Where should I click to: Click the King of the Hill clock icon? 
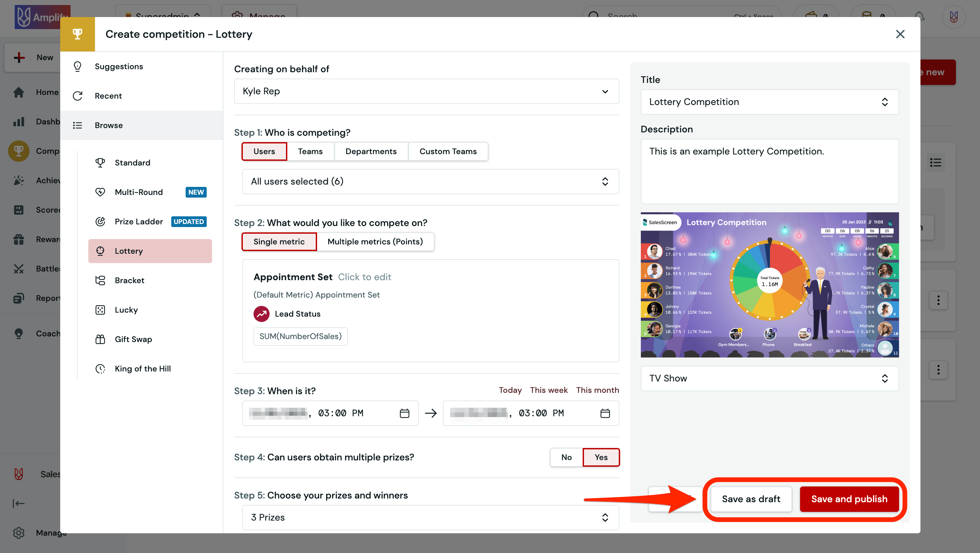click(100, 368)
